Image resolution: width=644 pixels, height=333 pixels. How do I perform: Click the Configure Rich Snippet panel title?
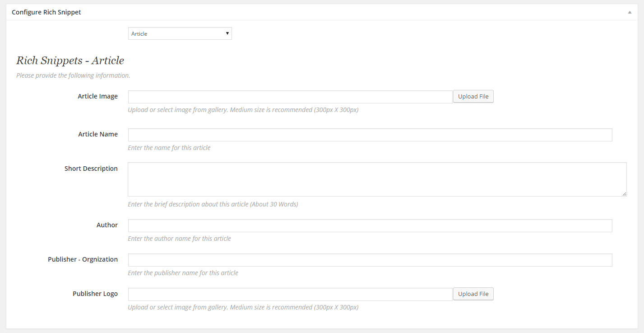point(46,12)
